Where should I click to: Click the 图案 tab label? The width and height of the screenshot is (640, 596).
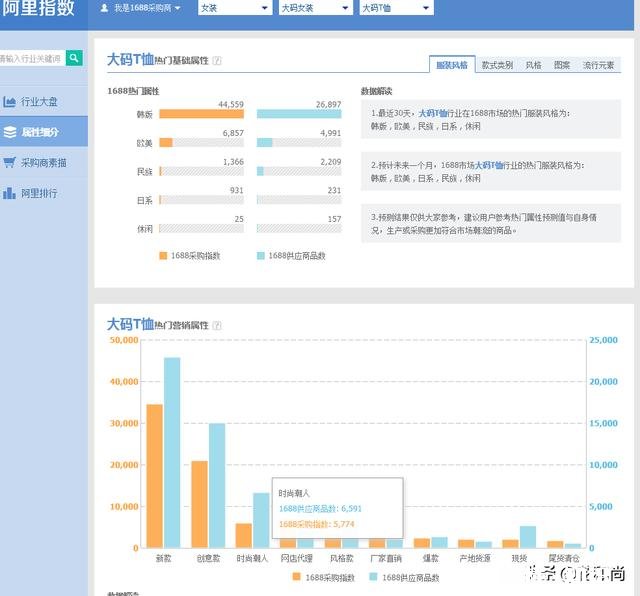click(x=562, y=65)
